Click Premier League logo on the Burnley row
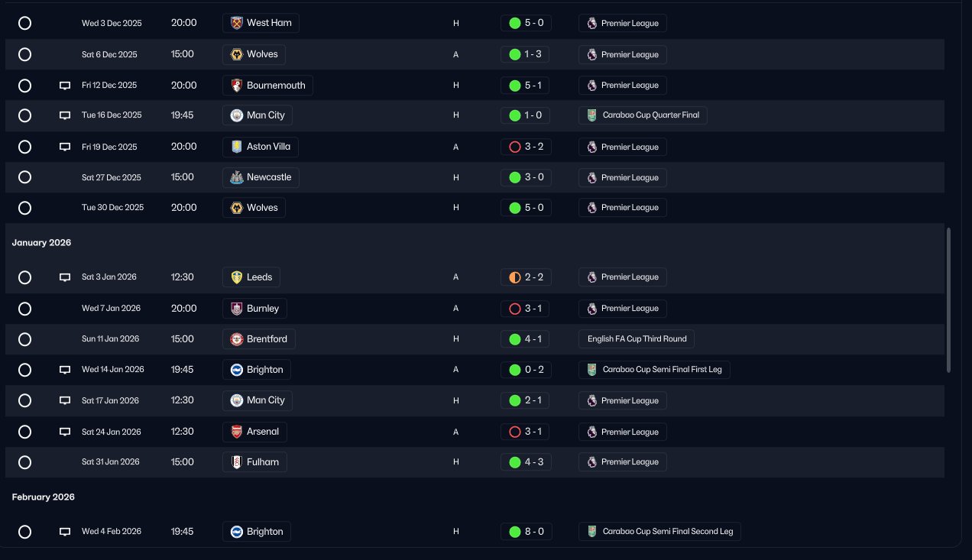The height and width of the screenshot is (560, 972). click(591, 309)
